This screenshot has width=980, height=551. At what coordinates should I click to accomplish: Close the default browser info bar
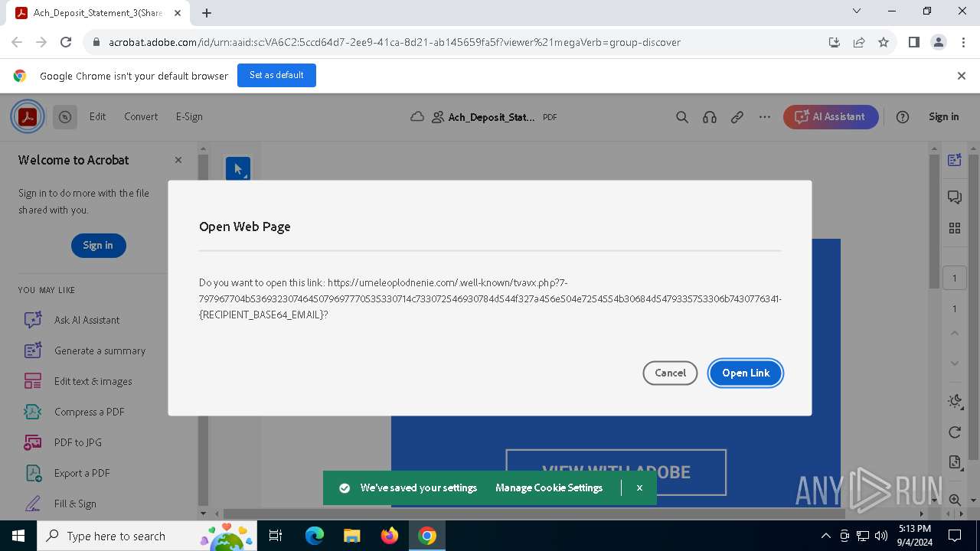962,76
